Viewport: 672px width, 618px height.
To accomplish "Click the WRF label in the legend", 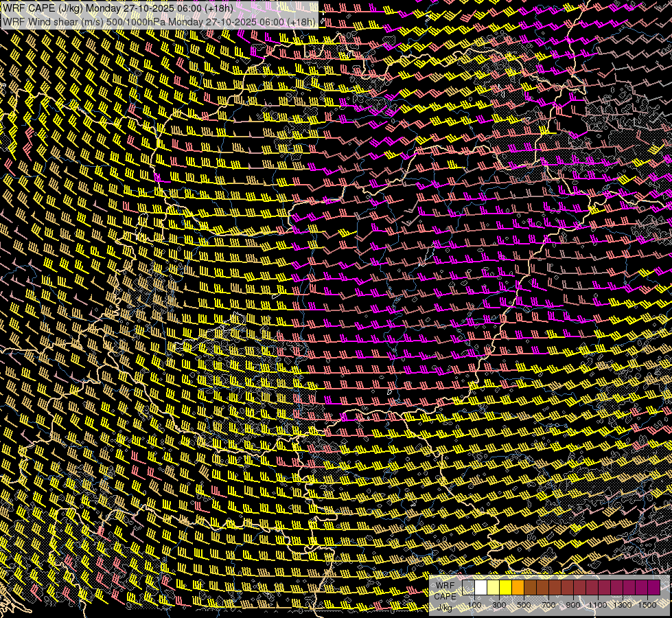I will pyautogui.click(x=445, y=586).
